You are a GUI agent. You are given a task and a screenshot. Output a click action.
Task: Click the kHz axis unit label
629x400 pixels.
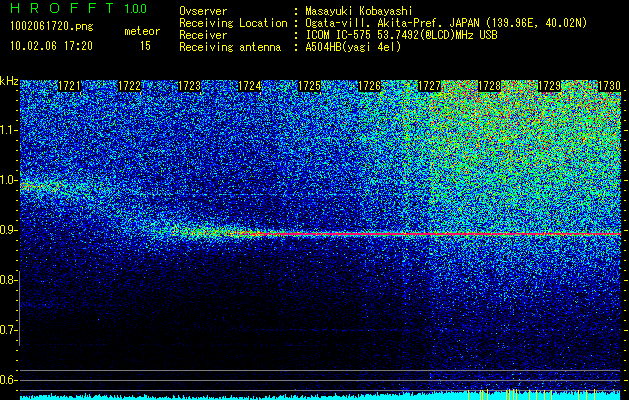pos(9,81)
